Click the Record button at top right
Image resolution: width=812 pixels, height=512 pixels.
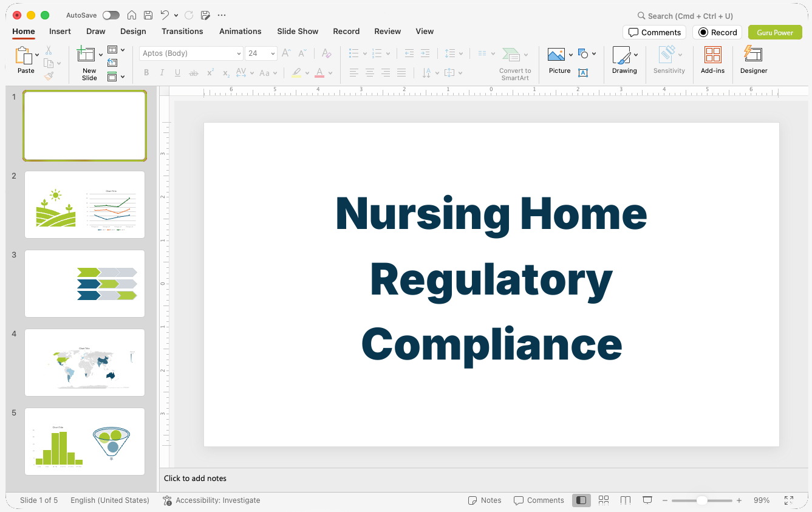(717, 32)
